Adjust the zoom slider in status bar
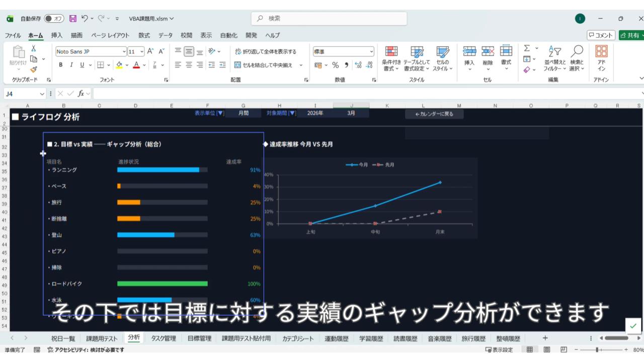The width and height of the screenshot is (644, 362). (x=597, y=350)
